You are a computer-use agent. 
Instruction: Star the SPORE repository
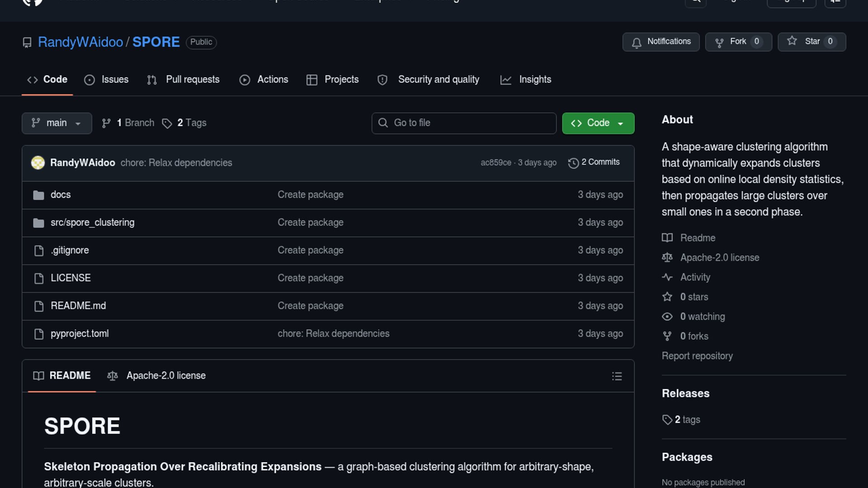point(811,42)
